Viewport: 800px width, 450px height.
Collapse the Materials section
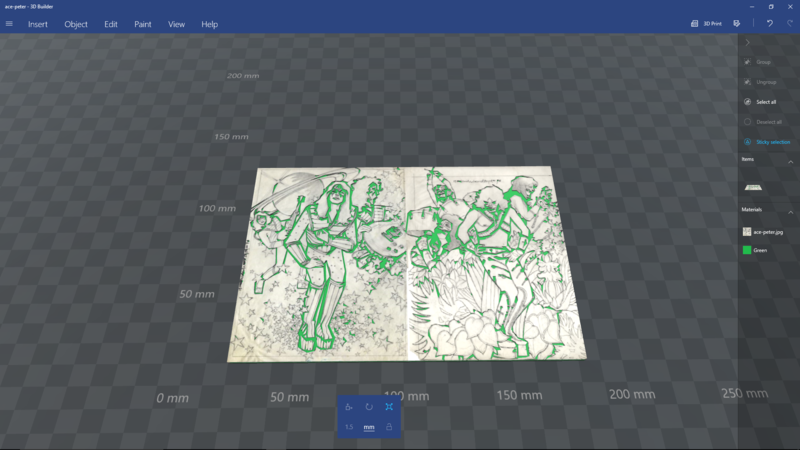pos(790,211)
